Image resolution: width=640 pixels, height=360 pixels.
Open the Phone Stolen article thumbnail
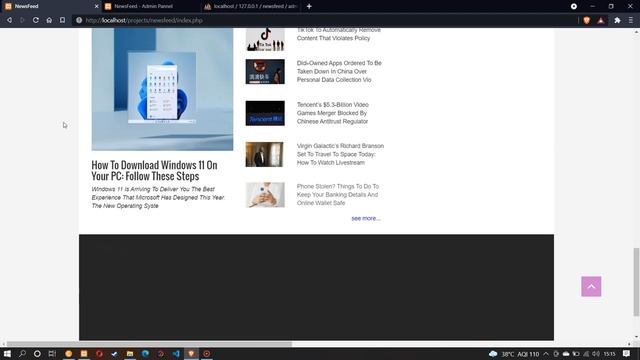[x=265, y=195]
